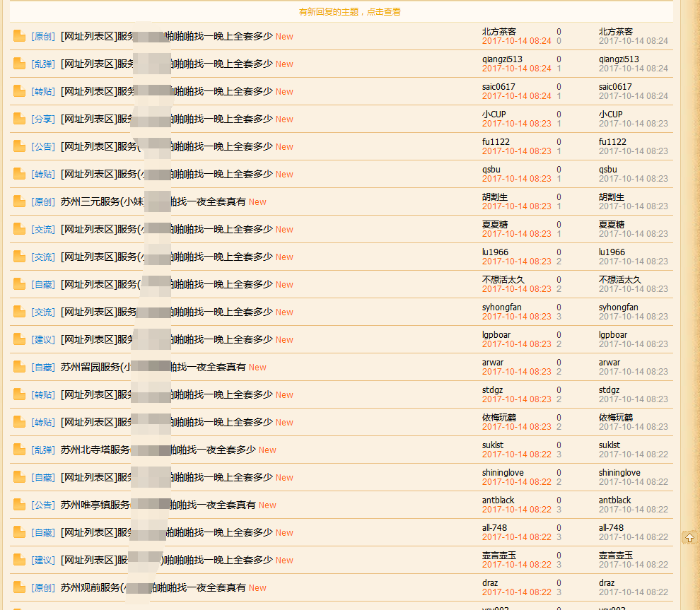
Task: Open the [公告] category tag
Action: [x=42, y=146]
